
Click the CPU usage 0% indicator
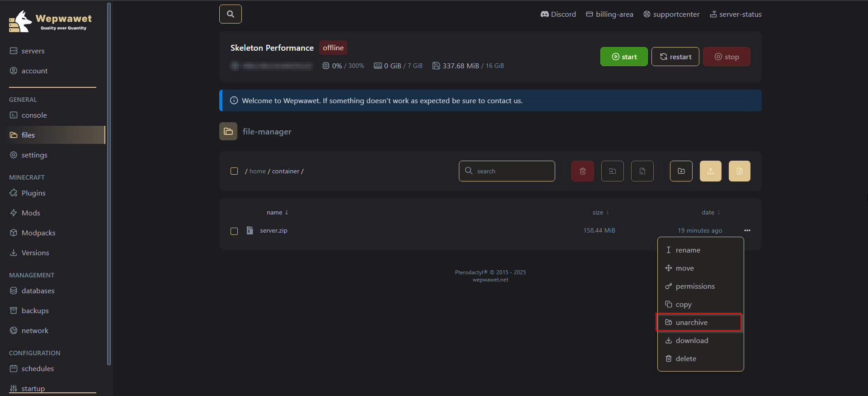click(x=343, y=66)
